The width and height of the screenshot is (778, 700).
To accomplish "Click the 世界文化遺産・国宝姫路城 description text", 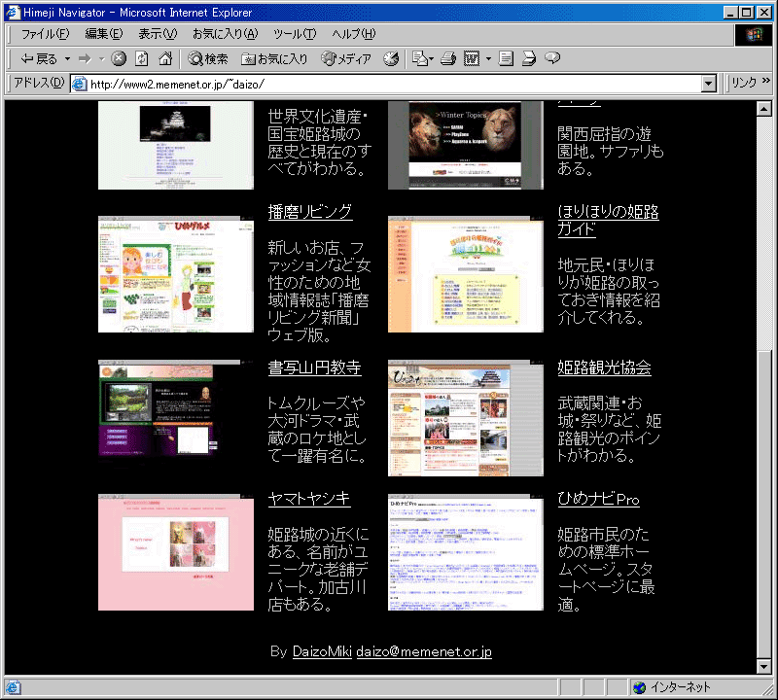I will tap(319, 142).
